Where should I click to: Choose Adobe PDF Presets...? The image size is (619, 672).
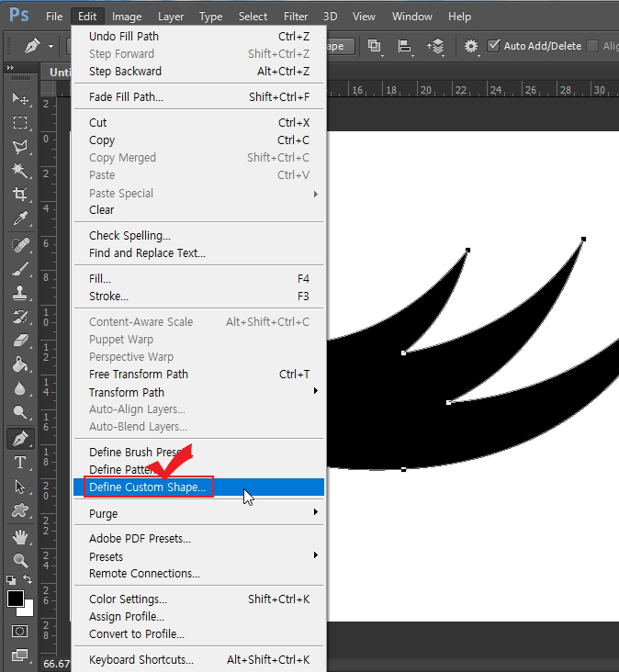[198, 539]
